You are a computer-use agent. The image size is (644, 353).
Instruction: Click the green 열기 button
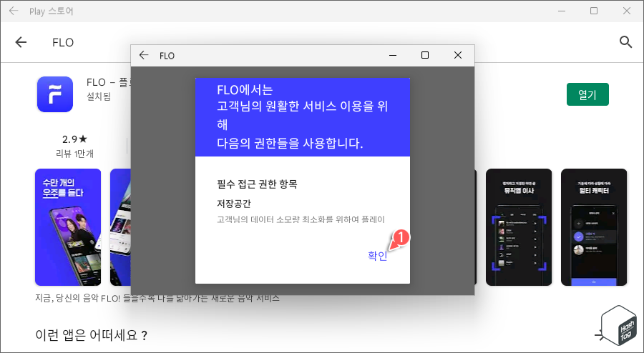click(x=587, y=95)
